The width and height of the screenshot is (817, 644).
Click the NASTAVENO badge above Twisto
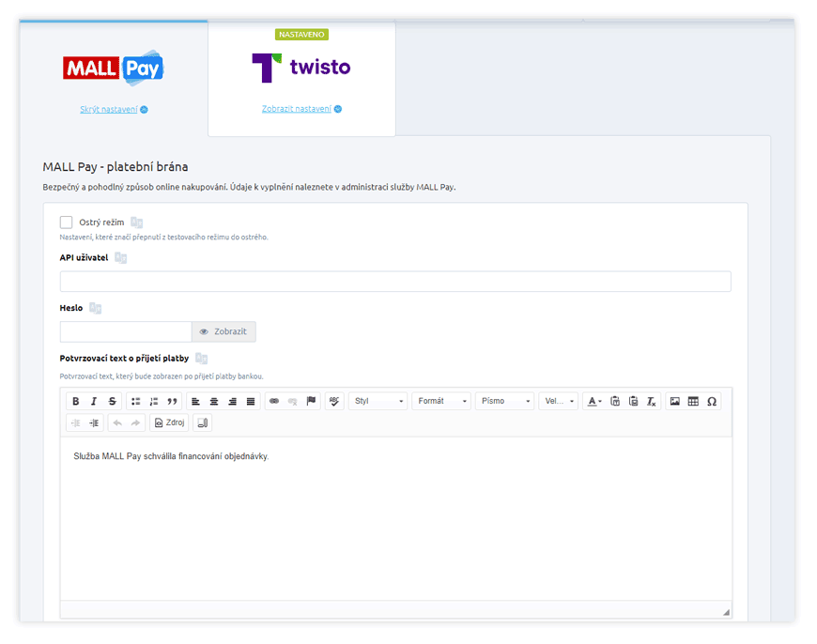tap(301, 35)
